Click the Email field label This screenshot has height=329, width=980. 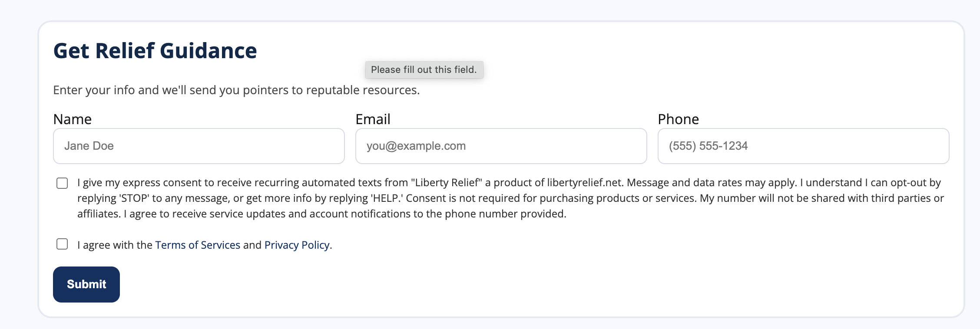coord(373,119)
